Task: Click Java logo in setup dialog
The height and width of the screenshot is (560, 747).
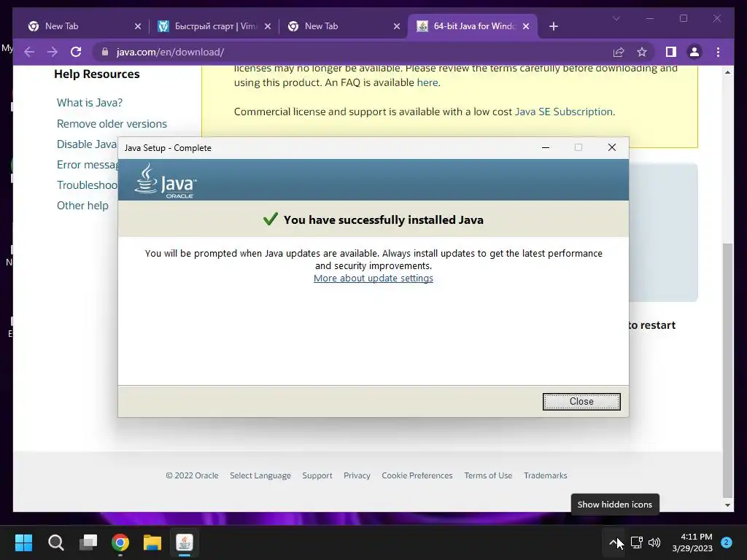Action: (x=166, y=181)
